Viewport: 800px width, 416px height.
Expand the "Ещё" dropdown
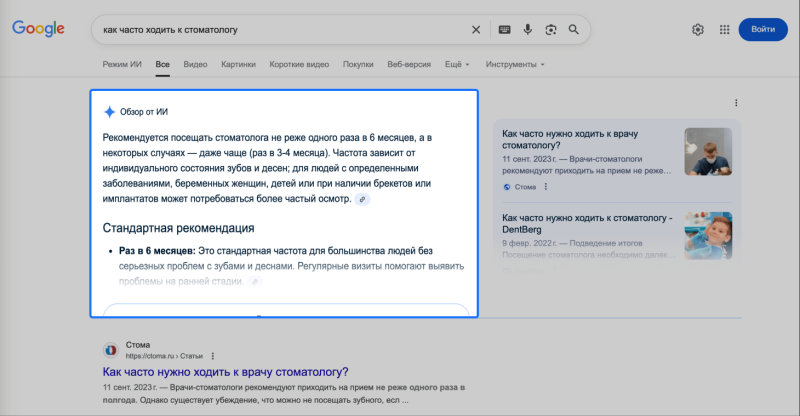pos(456,65)
